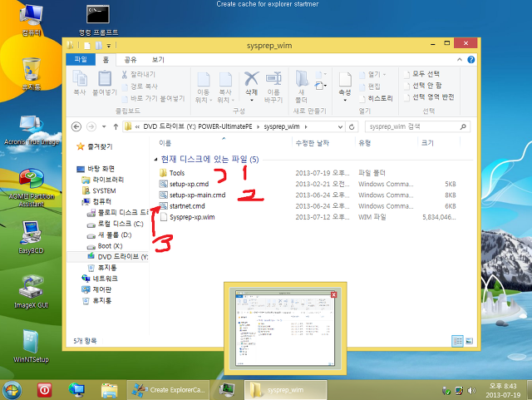This screenshot has height=400, width=532.
Task: Open the 파일 (File) ribbon tab
Action: [81, 59]
